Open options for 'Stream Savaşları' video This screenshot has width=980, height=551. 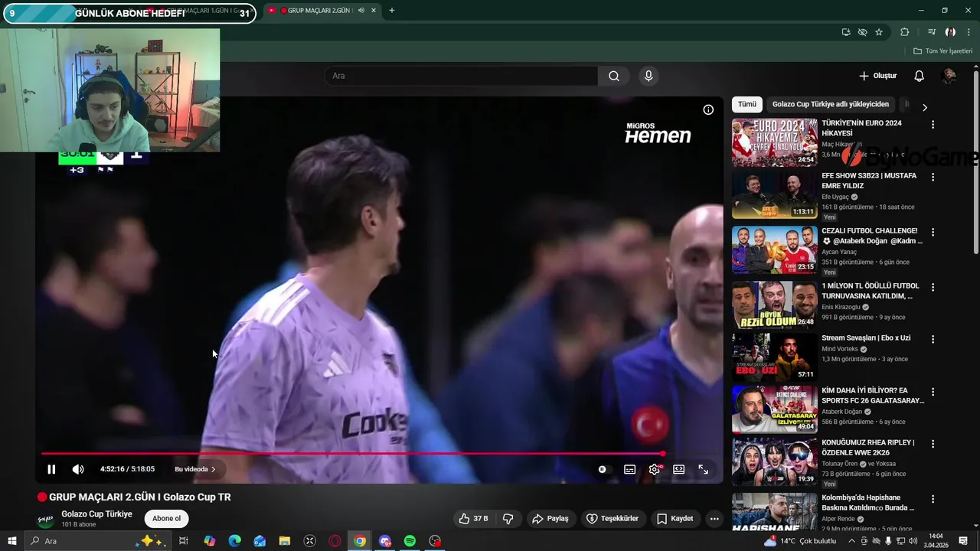click(933, 338)
